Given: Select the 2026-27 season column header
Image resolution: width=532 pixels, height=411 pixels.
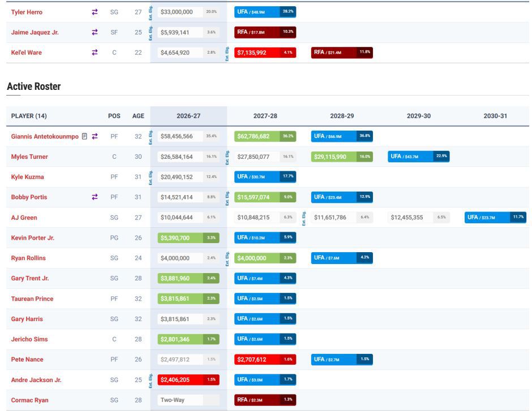Looking at the screenshot, I should tap(188, 116).
